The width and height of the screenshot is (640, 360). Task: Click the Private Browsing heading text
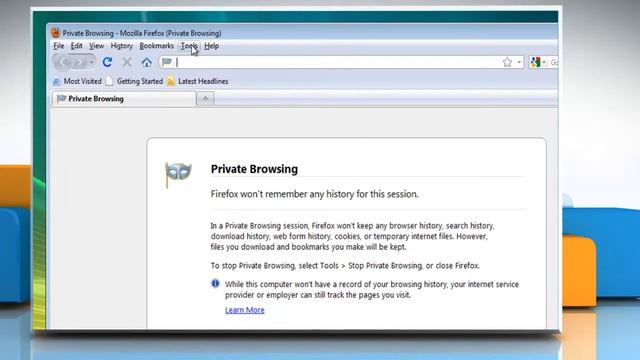[254, 169]
